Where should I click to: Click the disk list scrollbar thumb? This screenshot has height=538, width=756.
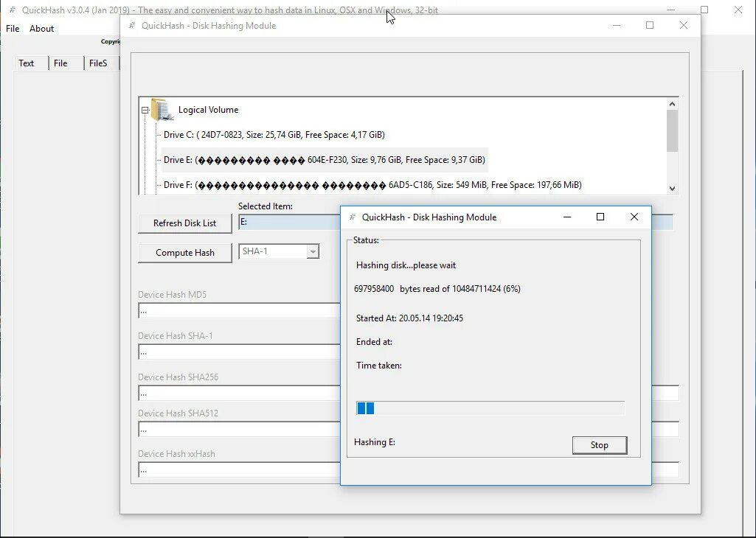[x=672, y=131]
